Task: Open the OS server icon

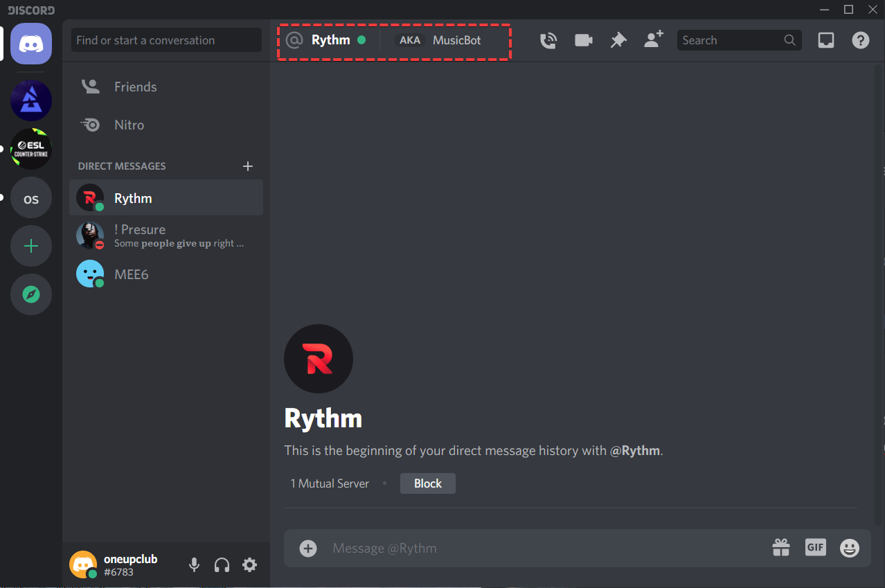Action: (x=31, y=198)
